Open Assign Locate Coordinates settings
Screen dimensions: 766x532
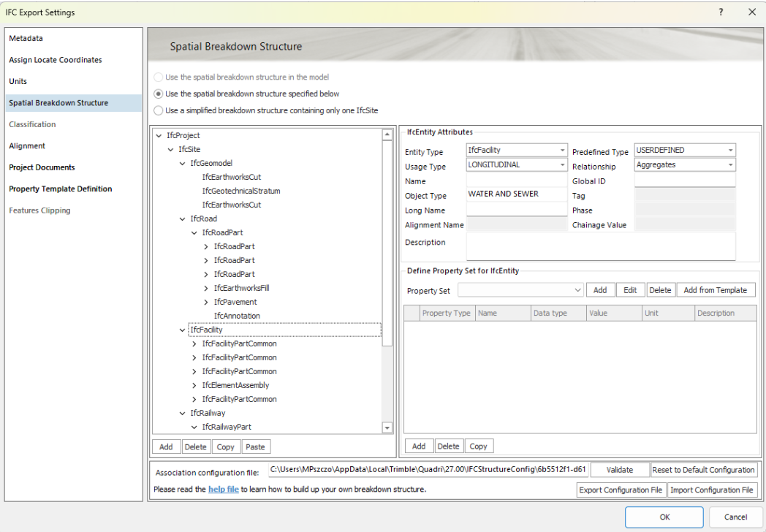[x=56, y=60]
